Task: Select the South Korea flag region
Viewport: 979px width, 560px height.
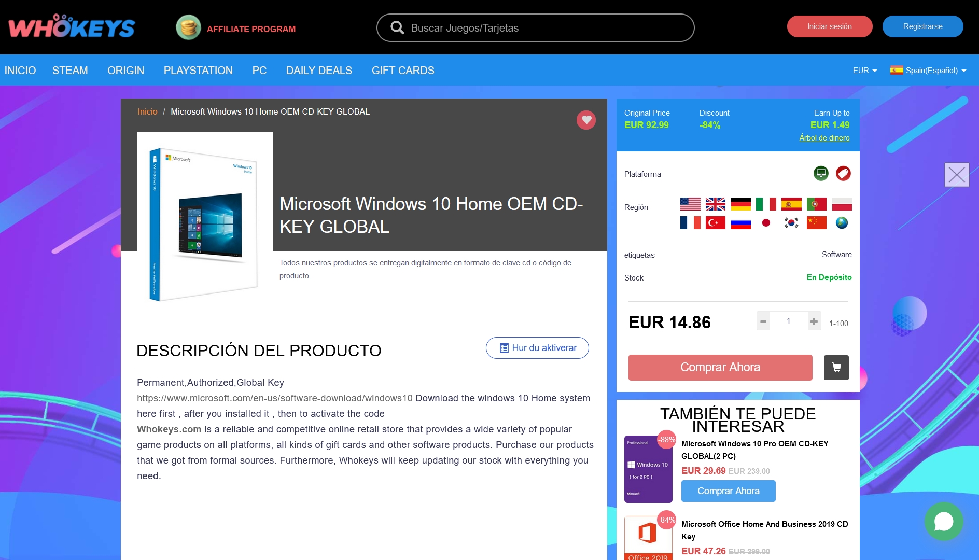Action: click(791, 223)
